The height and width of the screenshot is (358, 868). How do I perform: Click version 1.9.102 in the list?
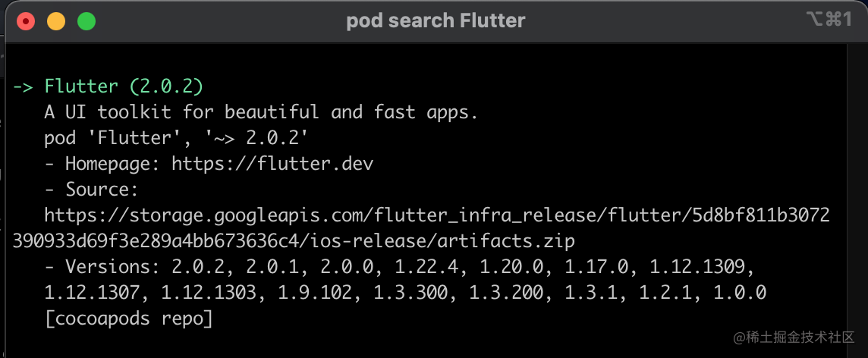pyautogui.click(x=314, y=293)
